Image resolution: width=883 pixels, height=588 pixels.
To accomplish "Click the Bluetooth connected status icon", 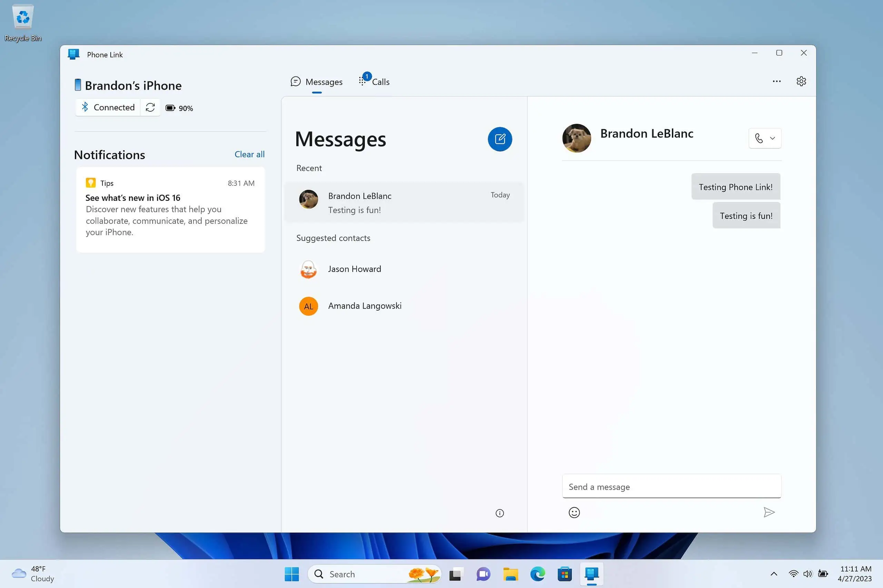I will 85,107.
